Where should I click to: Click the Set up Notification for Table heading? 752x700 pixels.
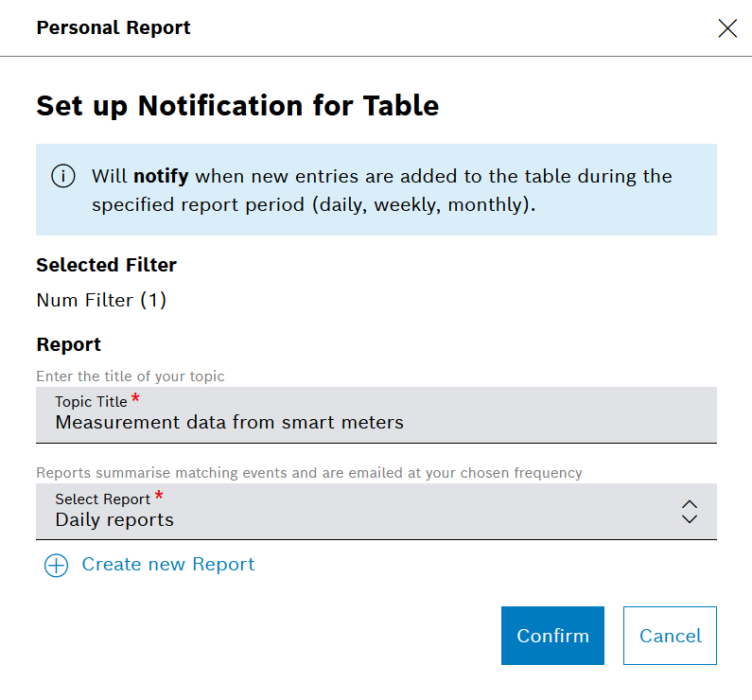coord(237,105)
